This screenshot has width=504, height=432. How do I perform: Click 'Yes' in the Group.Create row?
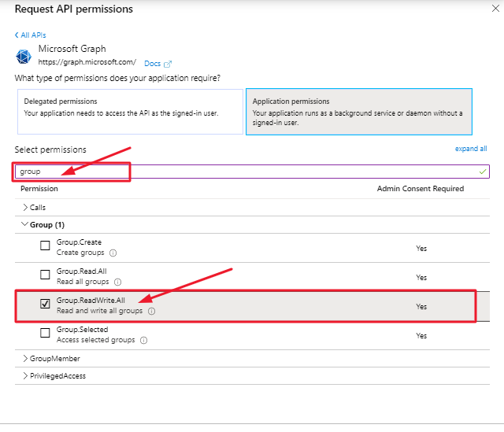[x=421, y=249]
